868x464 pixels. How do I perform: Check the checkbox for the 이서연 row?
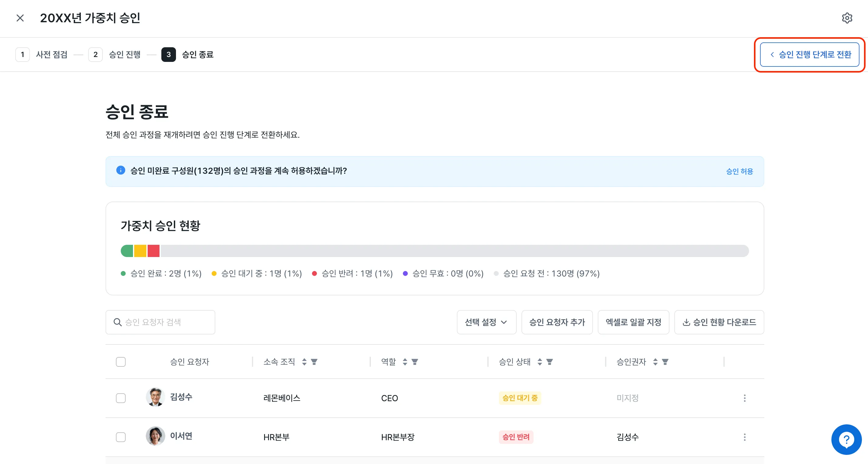click(121, 437)
